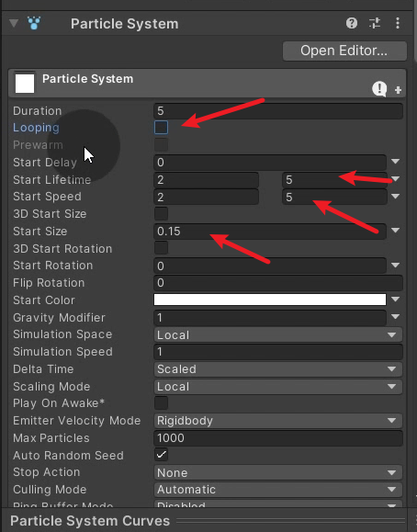Click the Emitter Velocity Mode label
The width and height of the screenshot is (417, 532).
click(x=76, y=421)
